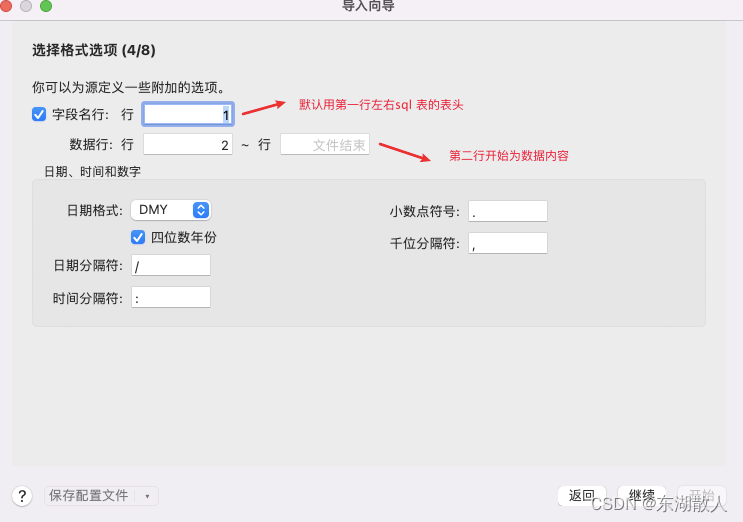
Task: Focus the 字段名行 row number field
Action: pyautogui.click(x=188, y=114)
